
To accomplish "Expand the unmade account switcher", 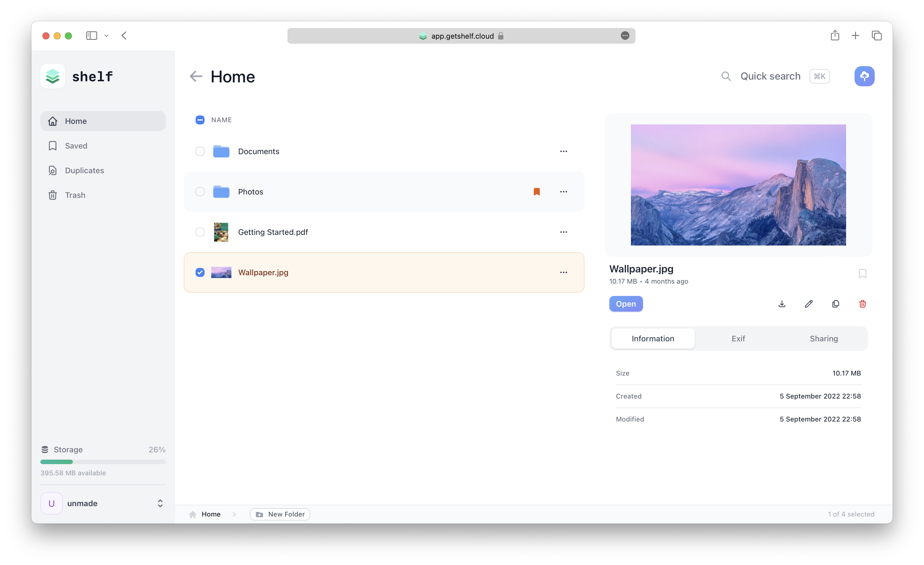I will [160, 503].
